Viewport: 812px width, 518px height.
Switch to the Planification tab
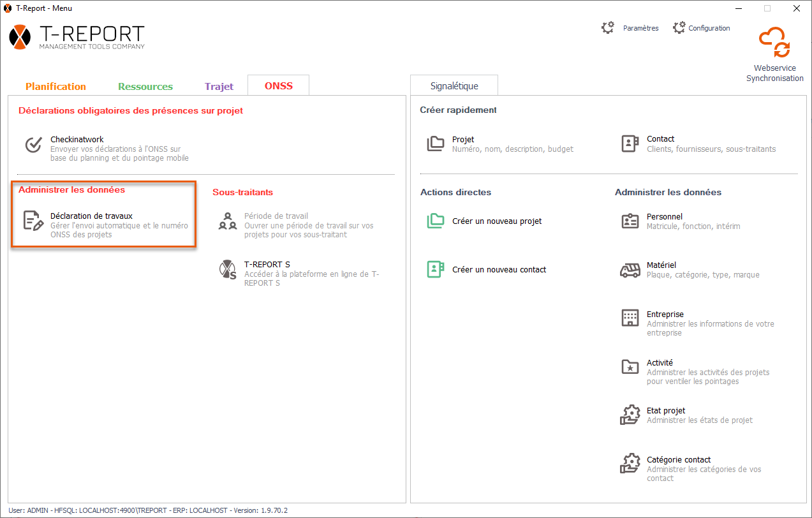(55, 87)
